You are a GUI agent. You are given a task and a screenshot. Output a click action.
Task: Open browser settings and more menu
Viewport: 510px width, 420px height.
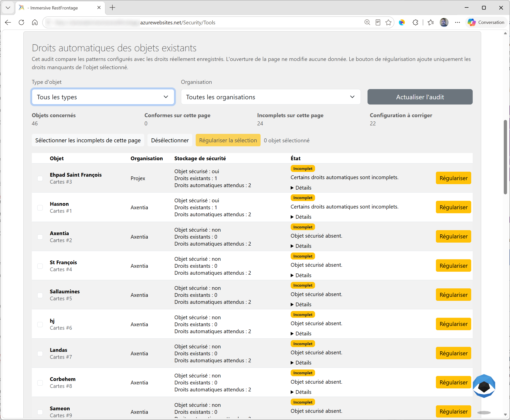(458, 22)
